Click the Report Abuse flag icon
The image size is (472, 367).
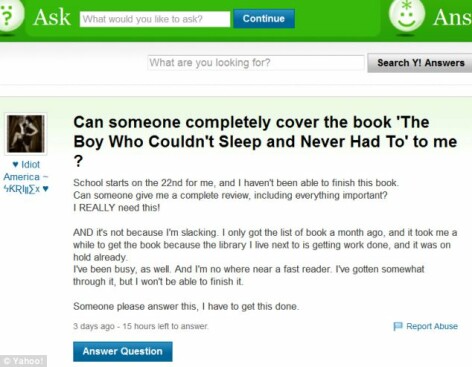pyautogui.click(x=398, y=326)
